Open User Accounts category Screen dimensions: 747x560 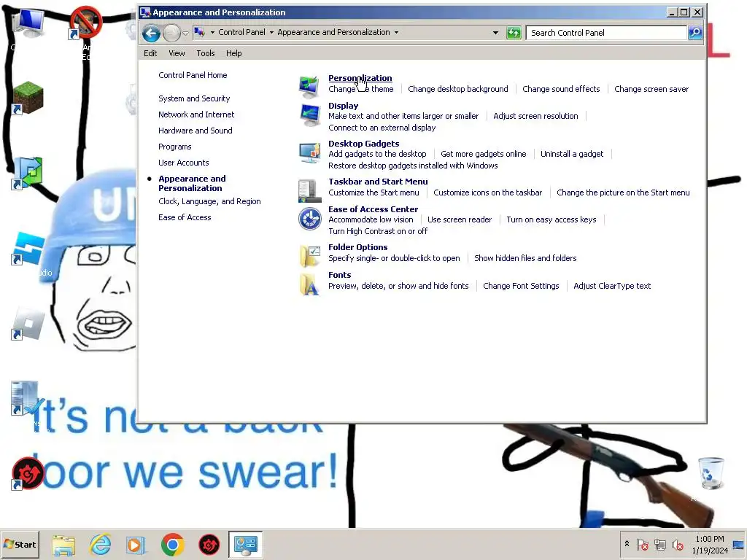pos(183,163)
